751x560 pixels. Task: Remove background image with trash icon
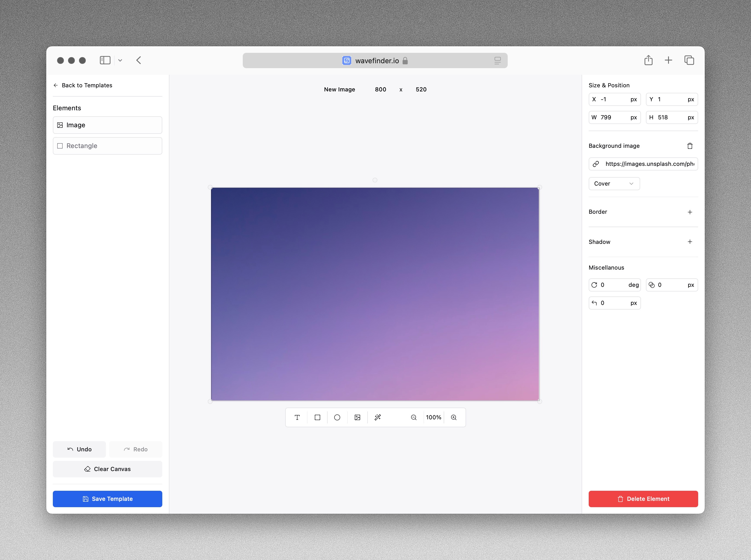(690, 146)
